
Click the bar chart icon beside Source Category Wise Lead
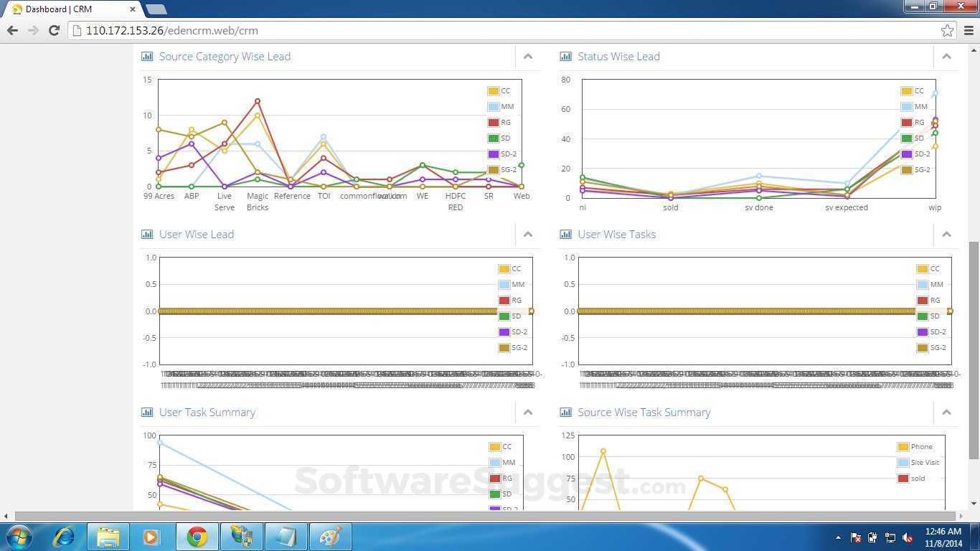pos(147,57)
